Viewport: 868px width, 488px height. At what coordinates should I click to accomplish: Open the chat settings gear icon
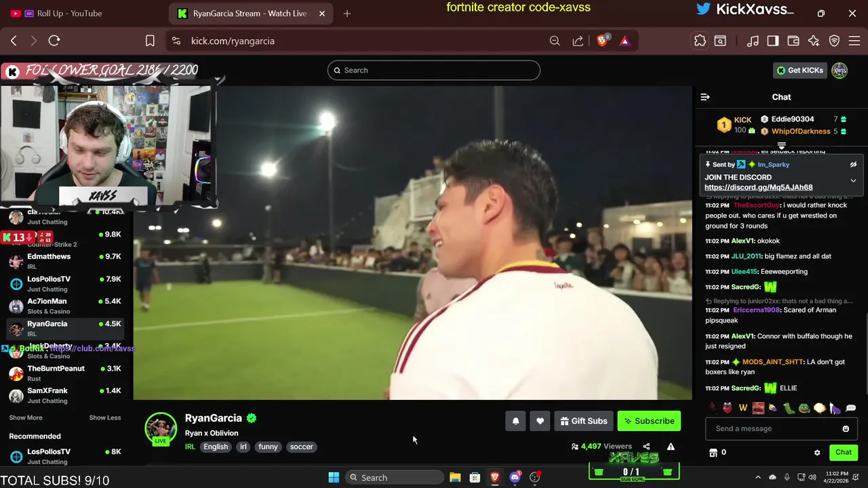pos(817,452)
